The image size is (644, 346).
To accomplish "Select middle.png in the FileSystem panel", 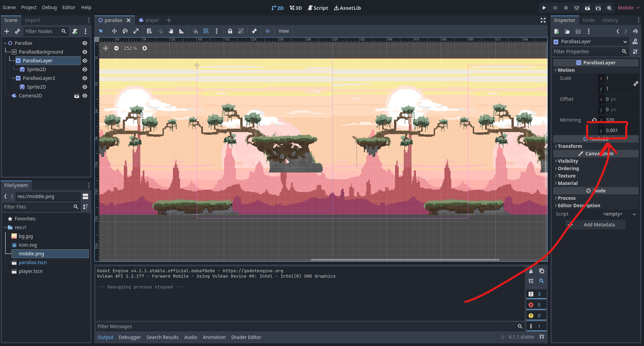I will tap(31, 253).
